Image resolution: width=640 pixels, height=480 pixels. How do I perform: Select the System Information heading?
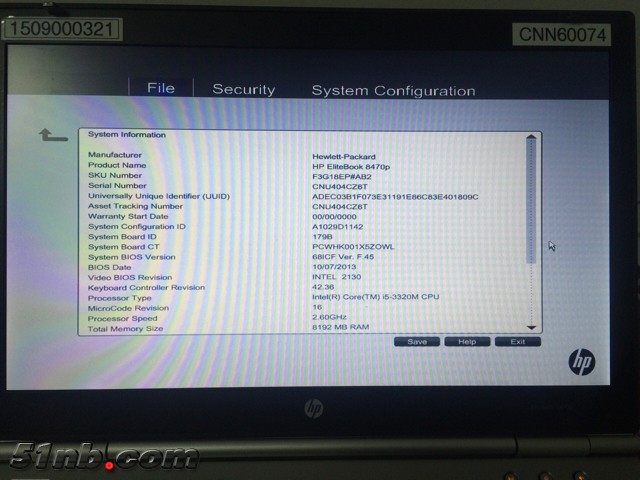point(127,135)
